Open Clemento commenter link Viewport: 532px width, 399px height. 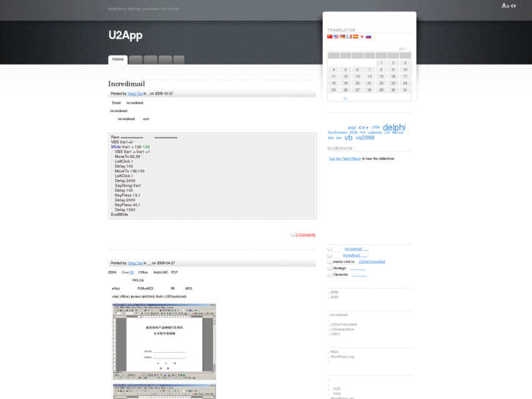(340, 275)
